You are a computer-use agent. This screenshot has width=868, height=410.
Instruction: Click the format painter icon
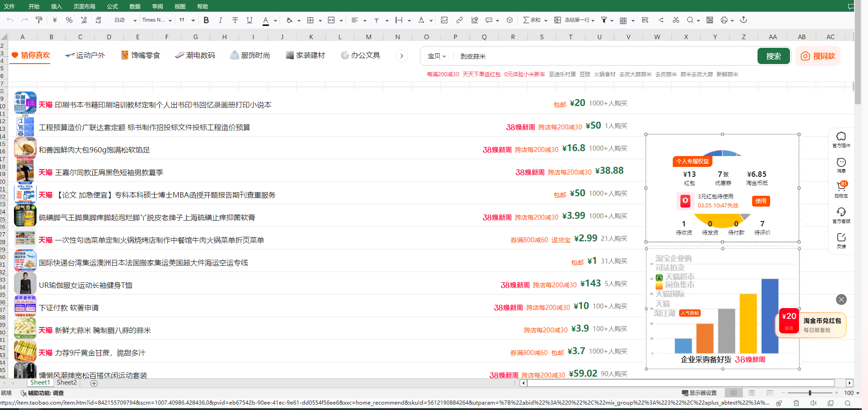tap(39, 20)
